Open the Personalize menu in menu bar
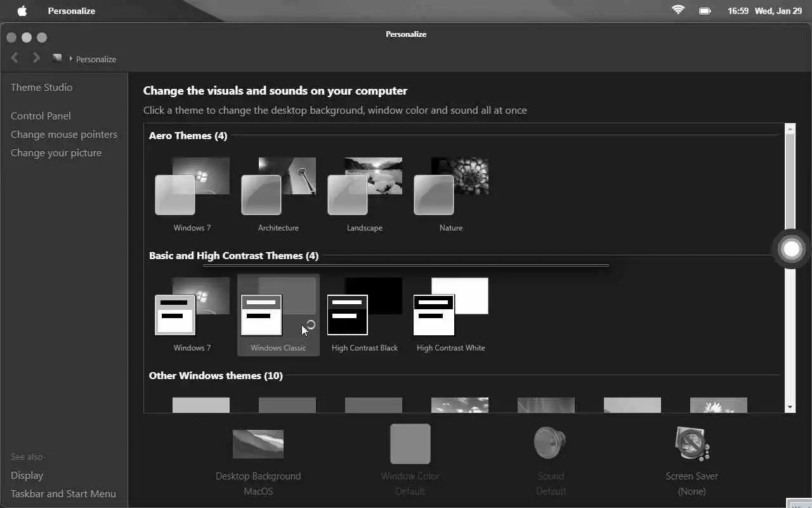The height and width of the screenshot is (508, 812). point(72,11)
